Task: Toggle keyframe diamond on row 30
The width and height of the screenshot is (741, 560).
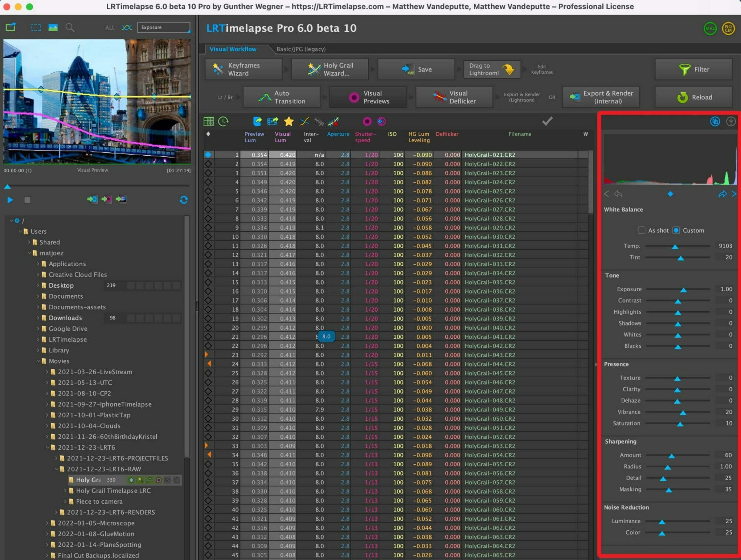Action: click(x=208, y=418)
